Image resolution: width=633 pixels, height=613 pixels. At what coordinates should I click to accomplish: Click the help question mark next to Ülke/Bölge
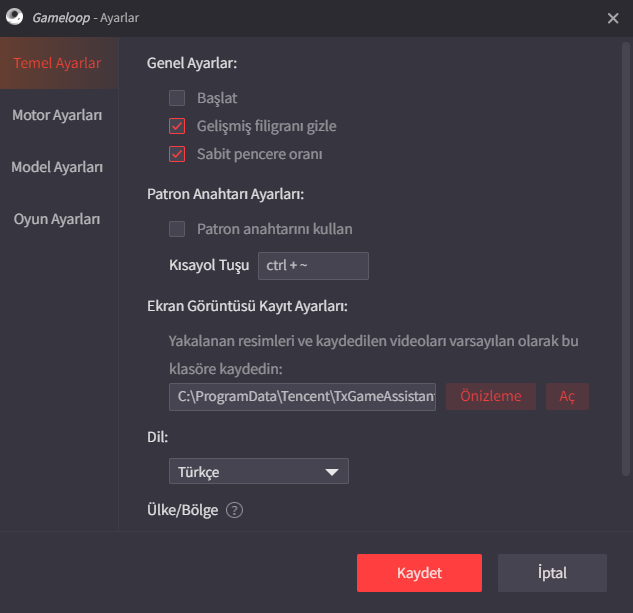click(x=234, y=510)
